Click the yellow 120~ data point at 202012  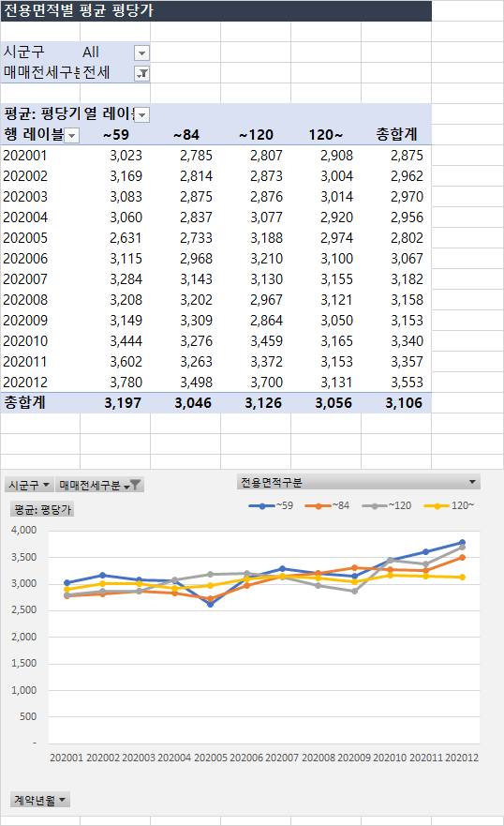462,577
